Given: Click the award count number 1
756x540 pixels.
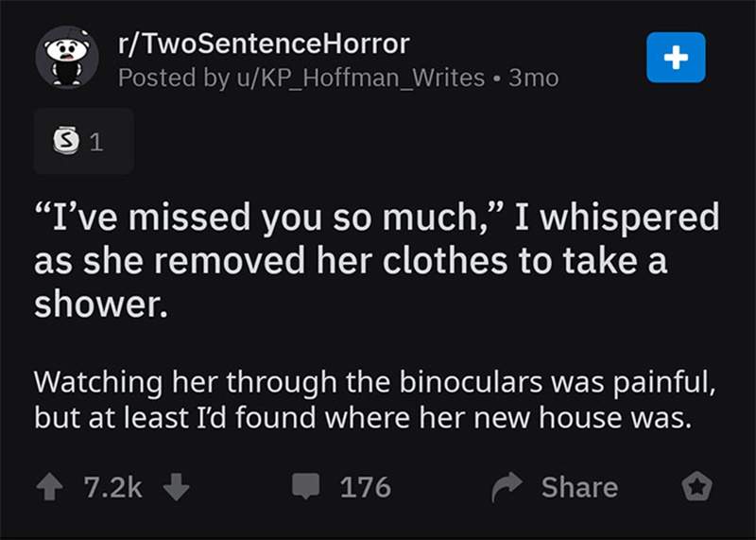Looking at the screenshot, I should pyautogui.click(x=96, y=142).
